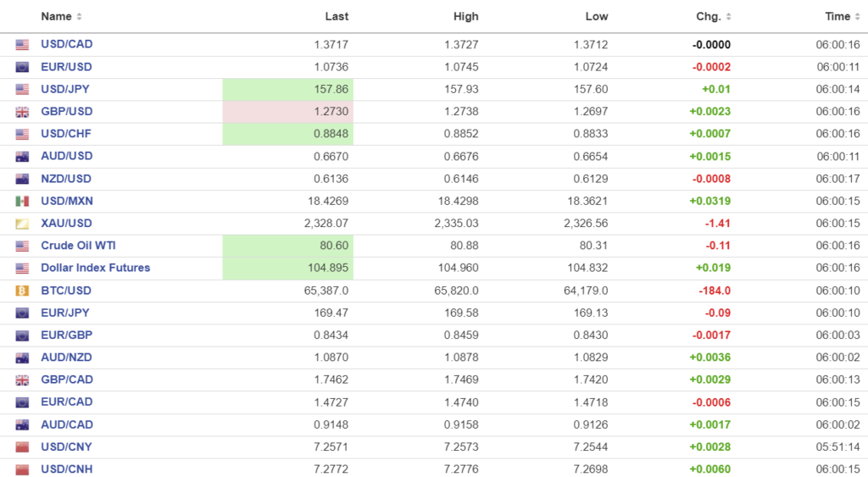868x477 pixels.
Task: Click the Mexico flag next to USD/MXN
Action: click(22, 201)
